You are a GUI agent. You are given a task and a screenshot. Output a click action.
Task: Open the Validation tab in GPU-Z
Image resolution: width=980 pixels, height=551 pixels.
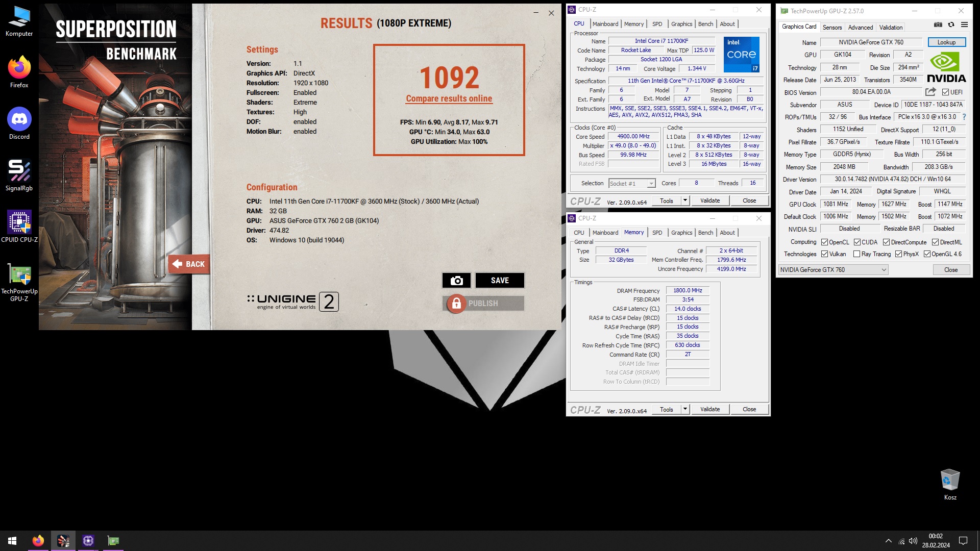point(891,28)
